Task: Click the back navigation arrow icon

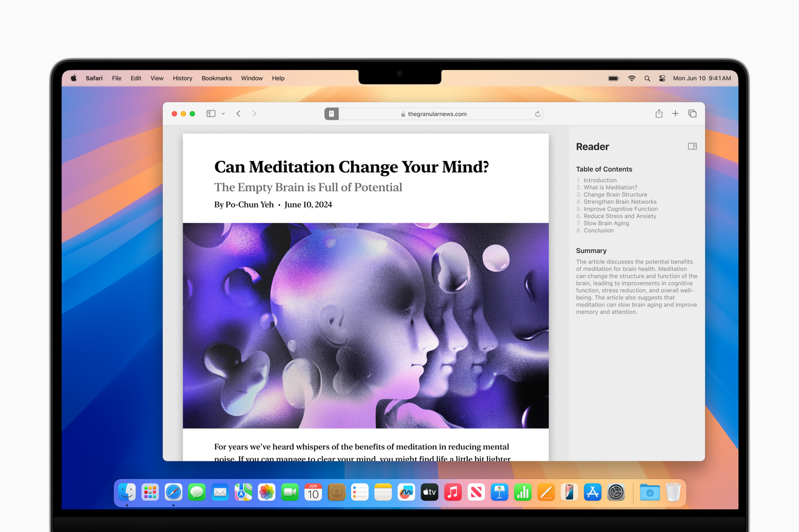Action: pyautogui.click(x=238, y=114)
